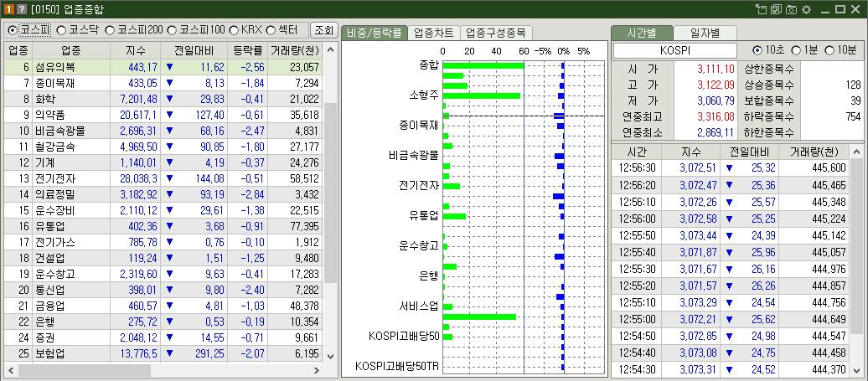This screenshot has width=868, height=381.
Task: Click the down arrow icon in the 12:56:30 row
Action: 729,168
